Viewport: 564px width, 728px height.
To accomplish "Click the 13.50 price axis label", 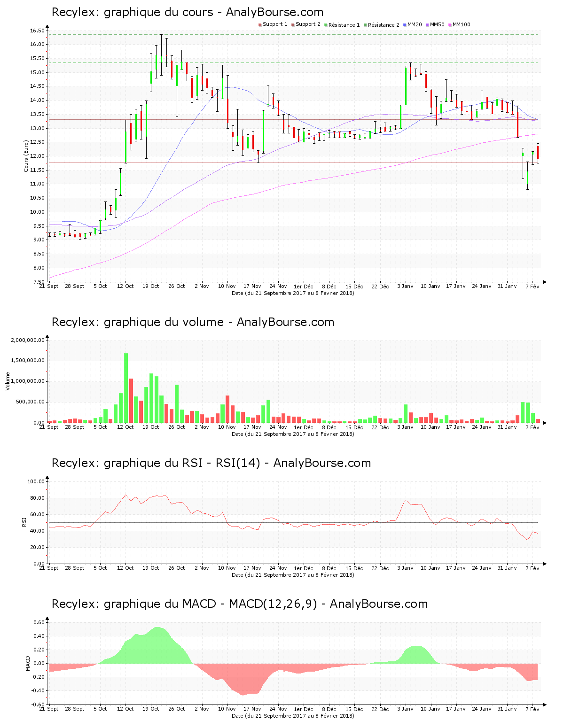I will pos(37,114).
